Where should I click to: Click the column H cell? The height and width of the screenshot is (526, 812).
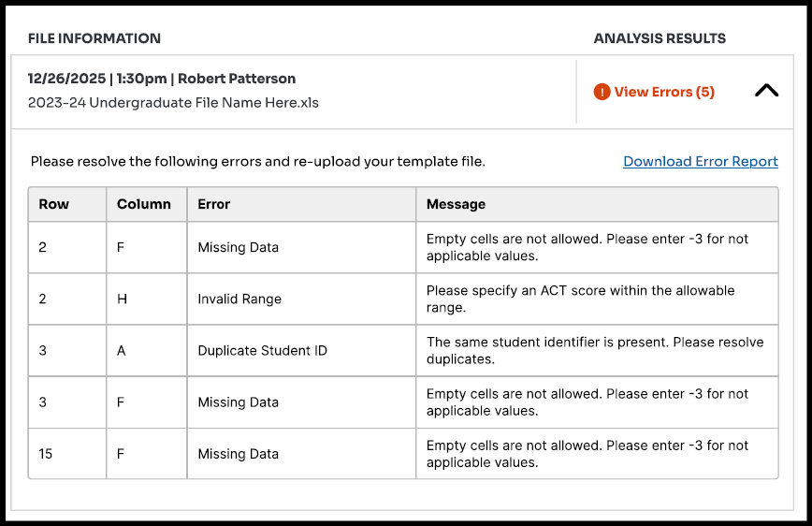pyautogui.click(x=122, y=300)
